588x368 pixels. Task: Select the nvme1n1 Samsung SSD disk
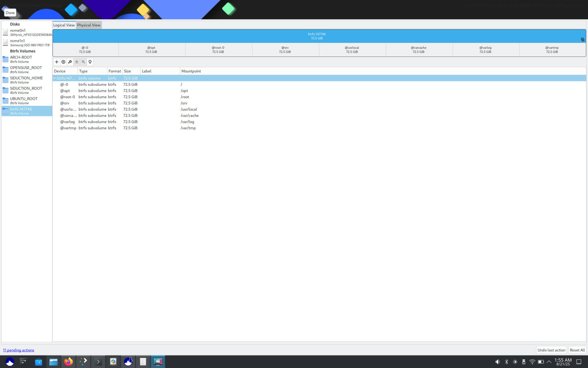coord(27,43)
